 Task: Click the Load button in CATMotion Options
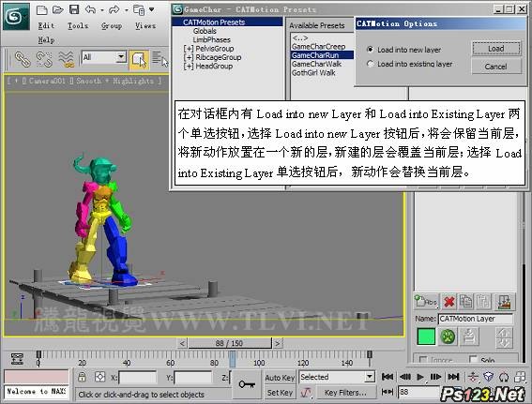pos(496,49)
